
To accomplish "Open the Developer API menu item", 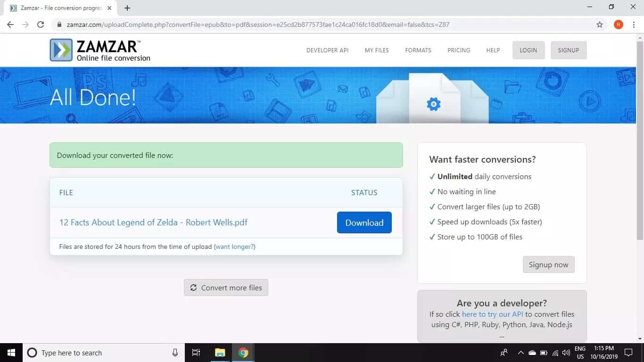I will click(327, 50).
